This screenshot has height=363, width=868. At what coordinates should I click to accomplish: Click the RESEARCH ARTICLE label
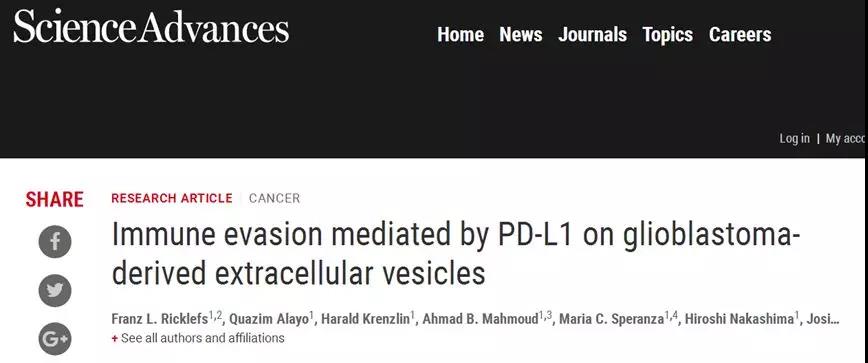(172, 198)
